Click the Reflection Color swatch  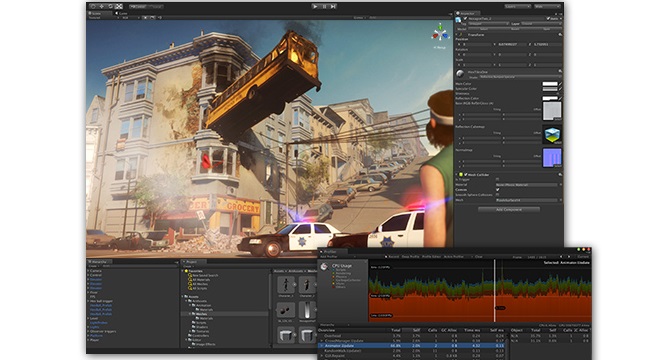tap(550, 98)
